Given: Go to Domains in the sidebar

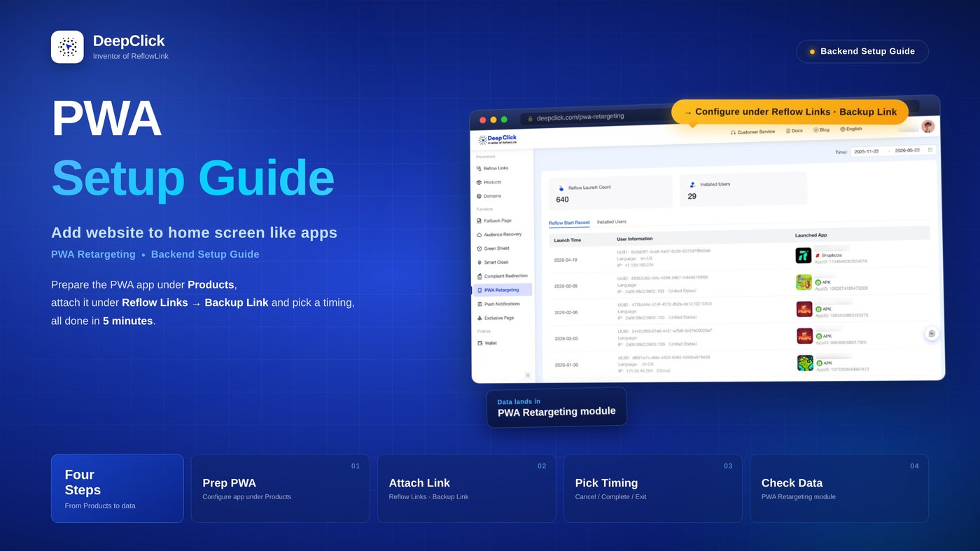Looking at the screenshot, I should pos(489,196).
